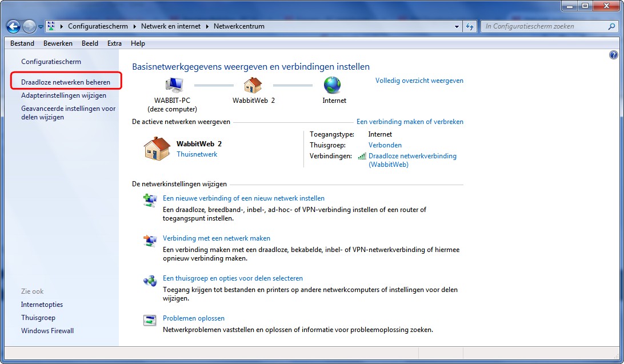Click the new connection setup icon

click(x=150, y=199)
